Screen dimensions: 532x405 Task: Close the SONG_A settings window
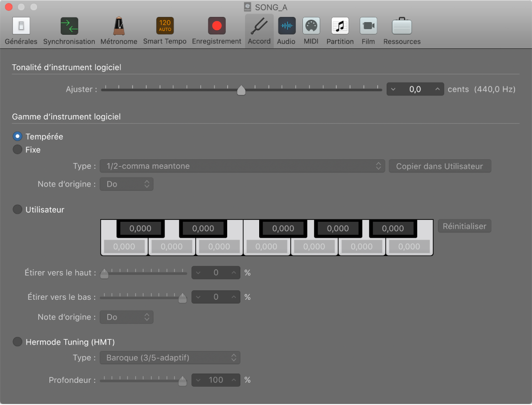pos(9,7)
